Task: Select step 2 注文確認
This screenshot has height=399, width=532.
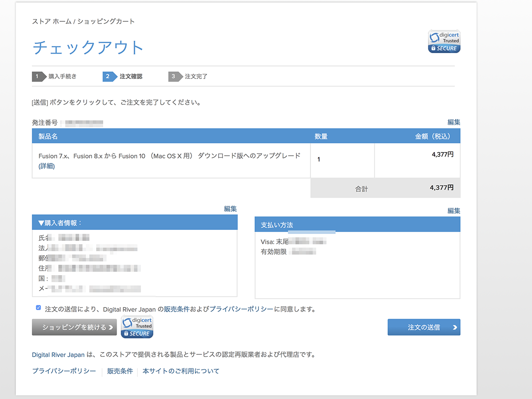Action: [122, 76]
